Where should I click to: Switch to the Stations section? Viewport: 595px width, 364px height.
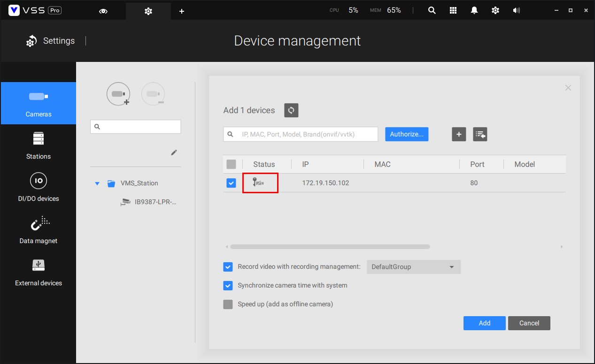point(39,145)
